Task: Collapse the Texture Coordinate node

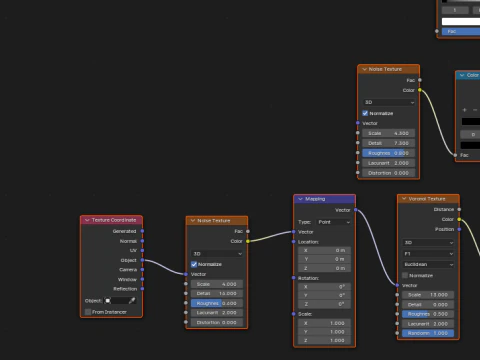Action: [x=87, y=220]
